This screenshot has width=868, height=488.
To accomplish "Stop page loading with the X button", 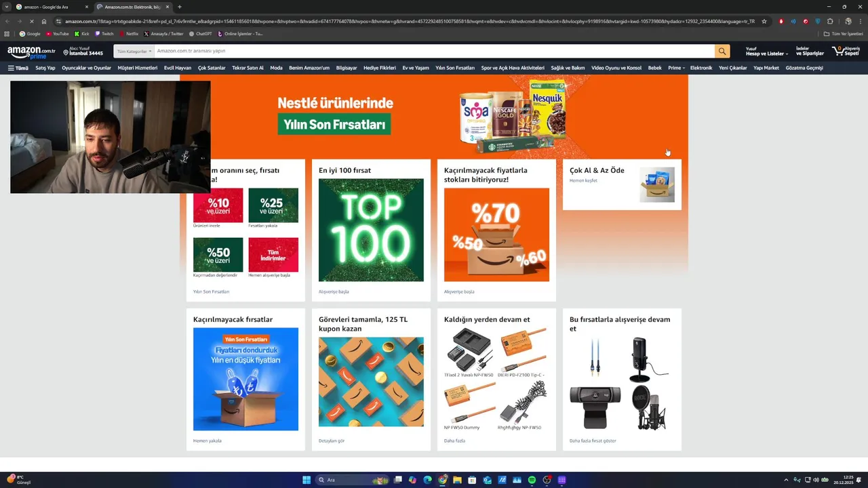I will [32, 21].
